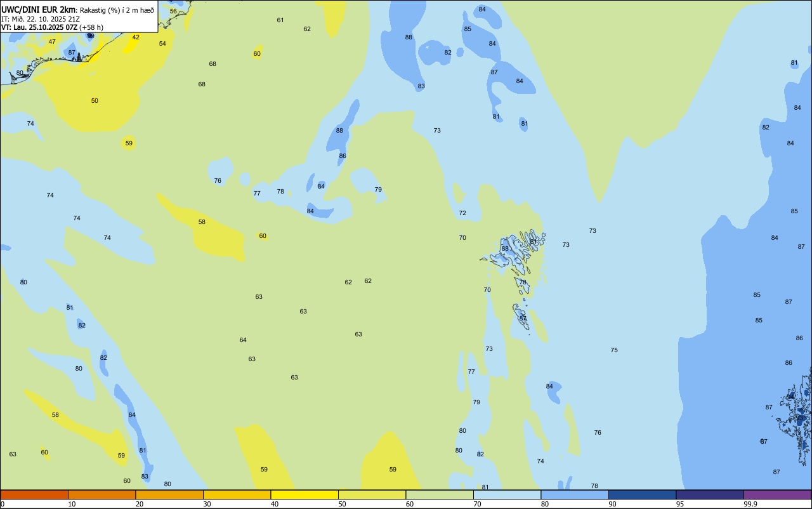Click the title text "UWC/DINI EUR 2km"
This screenshot has height=509, width=812.
coord(39,9)
